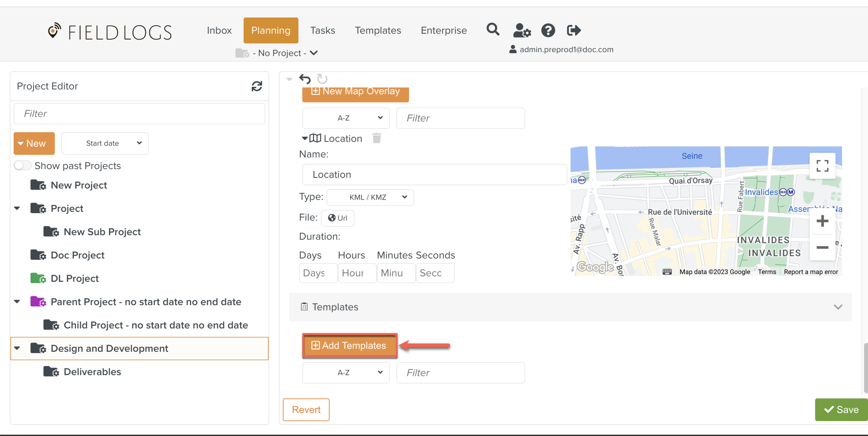This screenshot has width=868, height=436.
Task: Open the Enterprise menu
Action: click(x=443, y=31)
